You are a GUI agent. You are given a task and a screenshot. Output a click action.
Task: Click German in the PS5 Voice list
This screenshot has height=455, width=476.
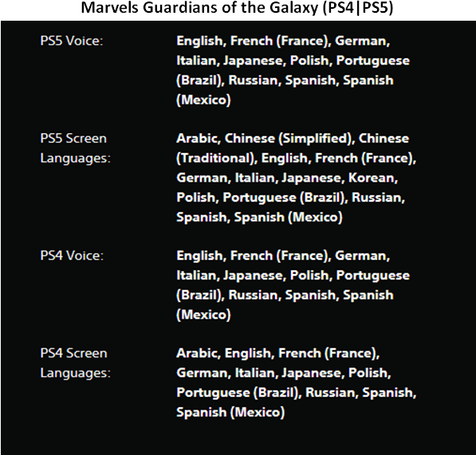click(x=363, y=41)
